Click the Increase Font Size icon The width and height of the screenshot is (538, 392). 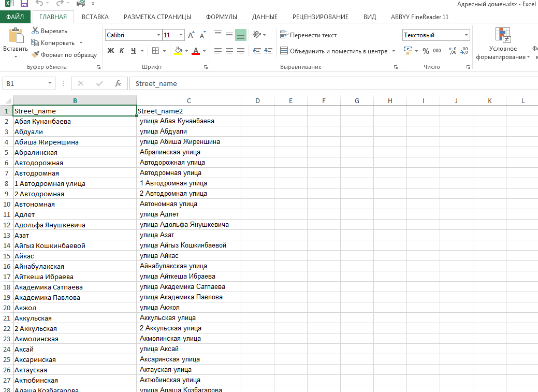coord(191,35)
